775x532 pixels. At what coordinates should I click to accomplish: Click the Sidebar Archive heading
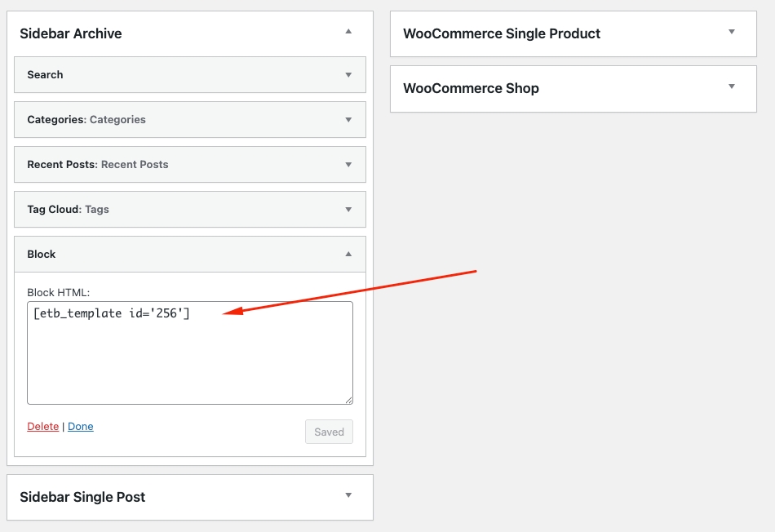(71, 33)
